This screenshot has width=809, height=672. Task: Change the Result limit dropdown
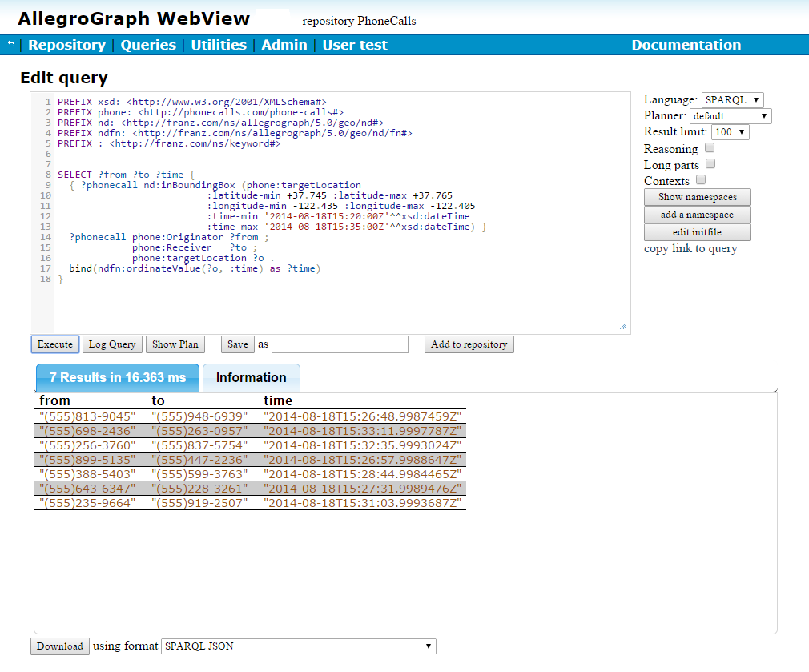(x=730, y=132)
